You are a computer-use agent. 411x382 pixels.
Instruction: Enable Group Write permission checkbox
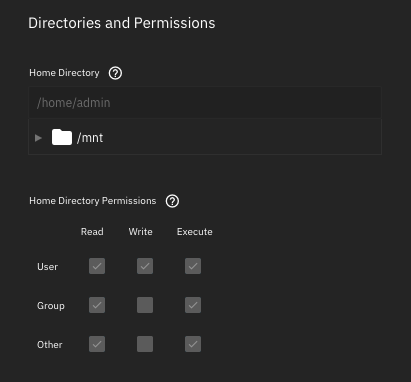145,305
